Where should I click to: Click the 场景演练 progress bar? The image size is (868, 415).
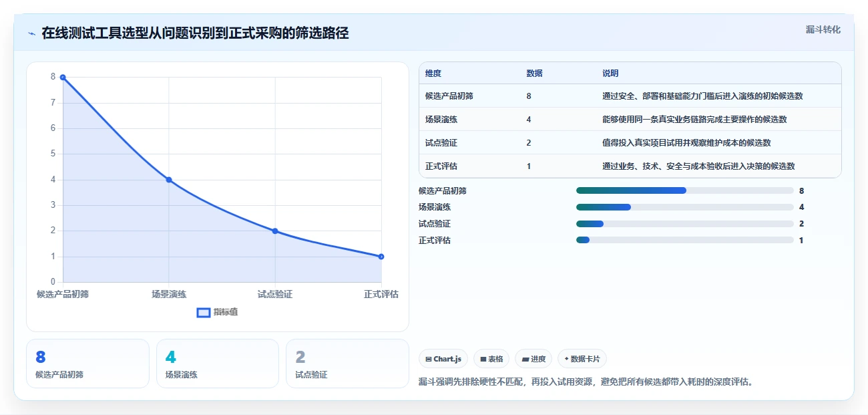[x=684, y=207]
